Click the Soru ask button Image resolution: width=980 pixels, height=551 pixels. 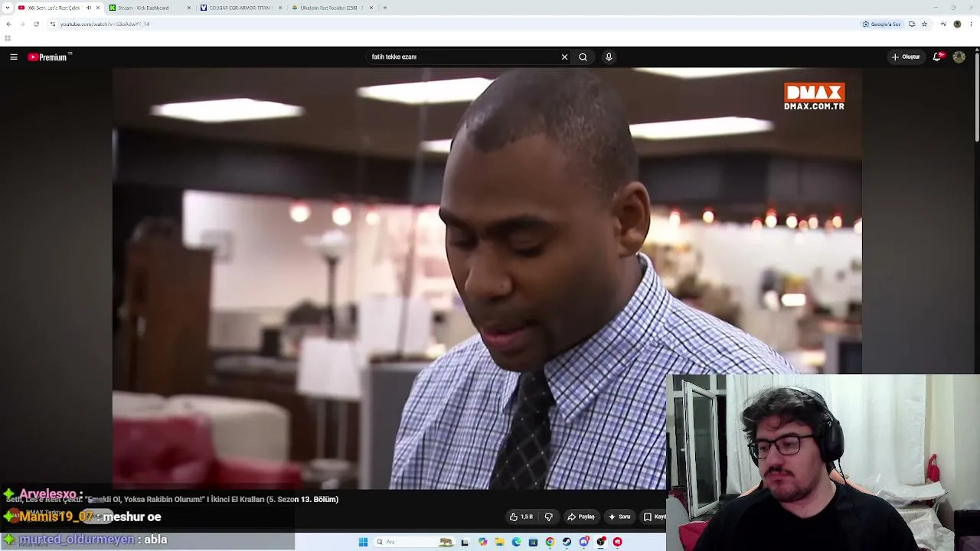coord(619,517)
